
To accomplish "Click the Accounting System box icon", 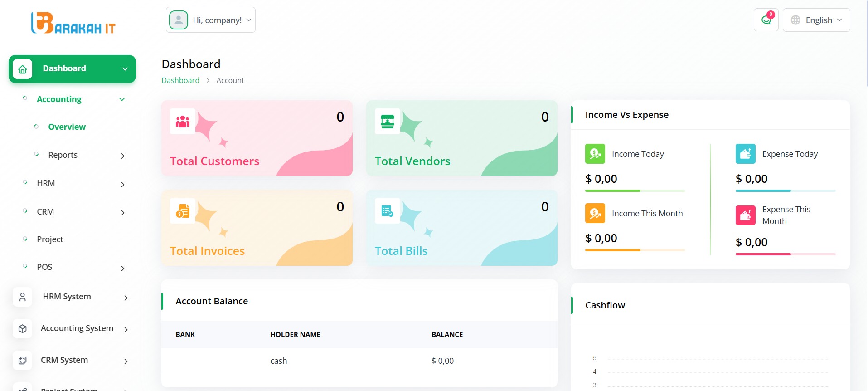I will click(23, 329).
